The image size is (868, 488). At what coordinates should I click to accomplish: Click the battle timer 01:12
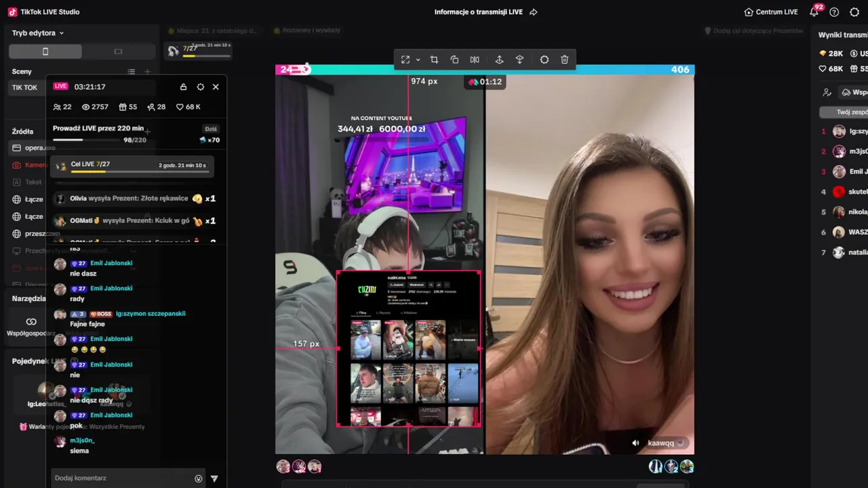[485, 82]
